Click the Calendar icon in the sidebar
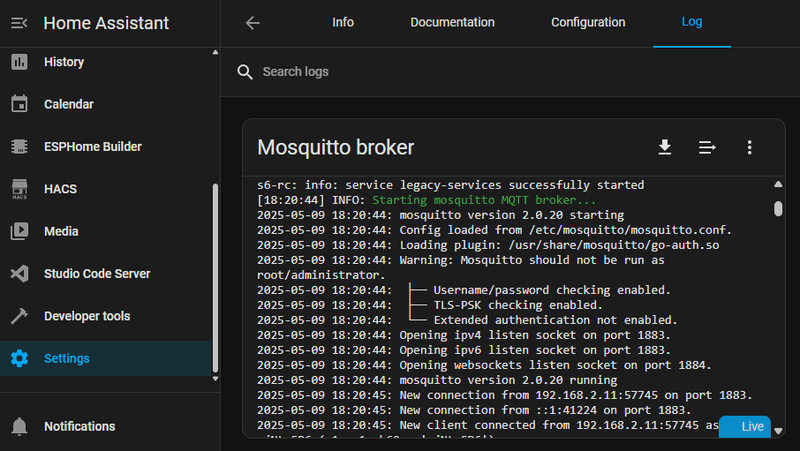Screen dimensions: 800x451 click(x=19, y=104)
